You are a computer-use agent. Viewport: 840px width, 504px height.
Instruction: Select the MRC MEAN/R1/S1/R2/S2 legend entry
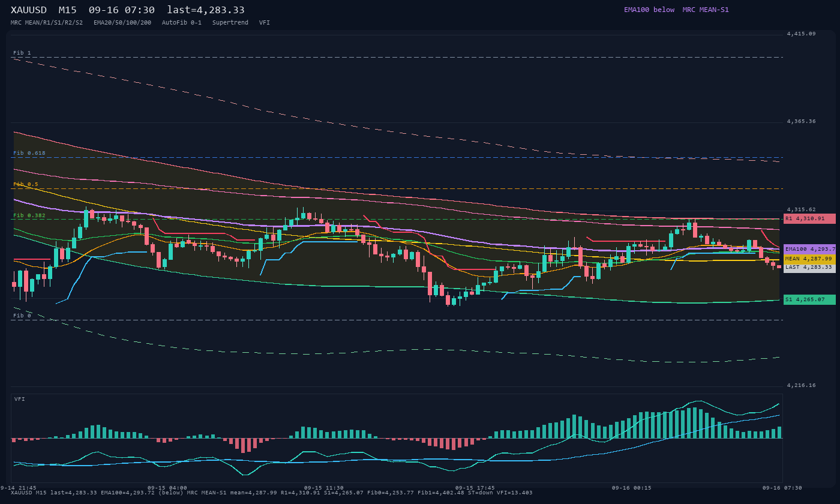(x=47, y=23)
